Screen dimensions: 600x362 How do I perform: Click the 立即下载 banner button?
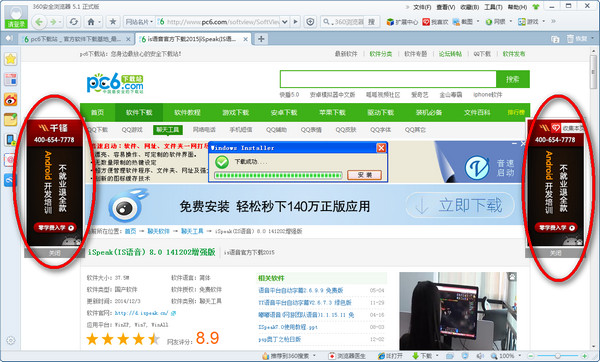460,205
